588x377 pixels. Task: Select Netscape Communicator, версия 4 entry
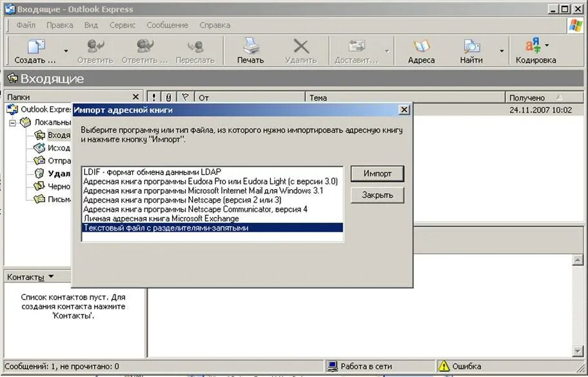(x=212, y=210)
